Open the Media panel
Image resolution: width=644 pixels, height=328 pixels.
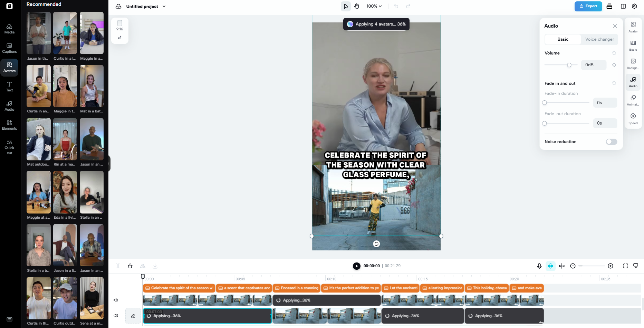(9, 29)
